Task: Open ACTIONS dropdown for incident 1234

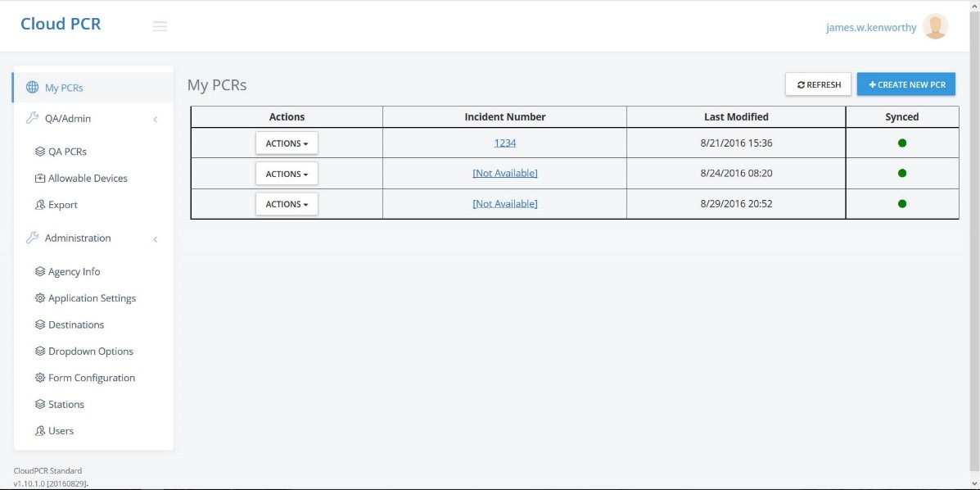Action: (x=287, y=143)
